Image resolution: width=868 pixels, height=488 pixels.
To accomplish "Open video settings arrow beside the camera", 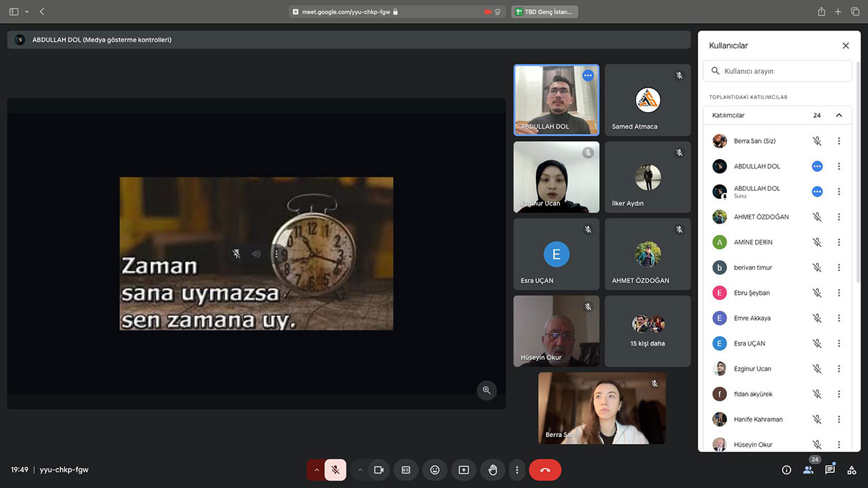I will point(360,470).
